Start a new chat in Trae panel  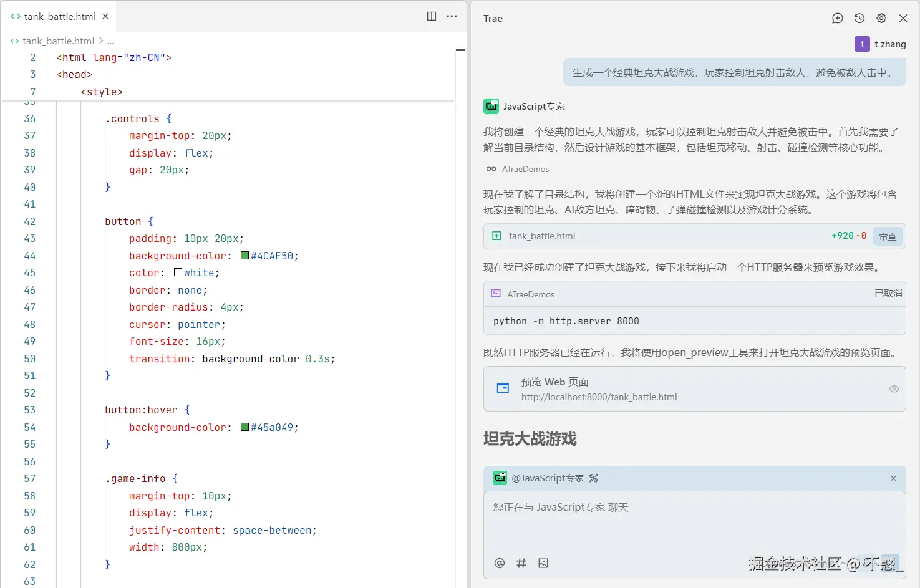838,19
